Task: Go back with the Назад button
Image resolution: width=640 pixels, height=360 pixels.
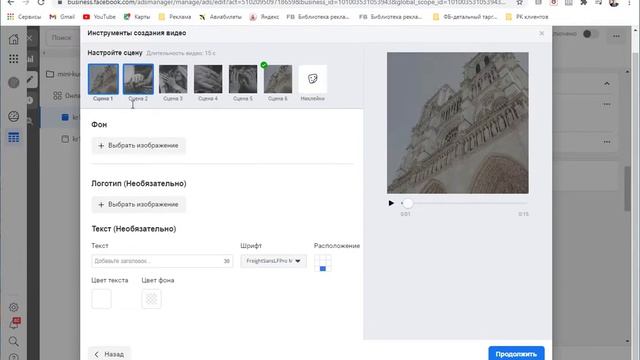Action: (x=109, y=354)
